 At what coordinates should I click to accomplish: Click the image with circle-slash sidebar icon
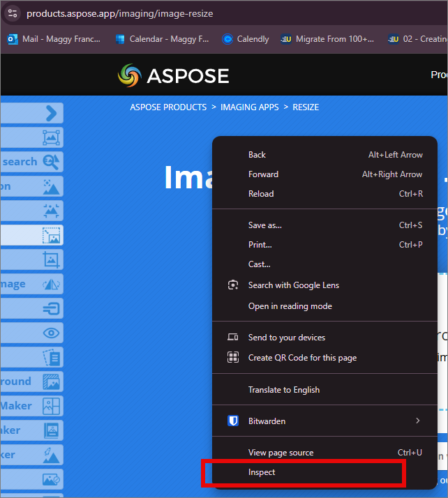pos(51,479)
